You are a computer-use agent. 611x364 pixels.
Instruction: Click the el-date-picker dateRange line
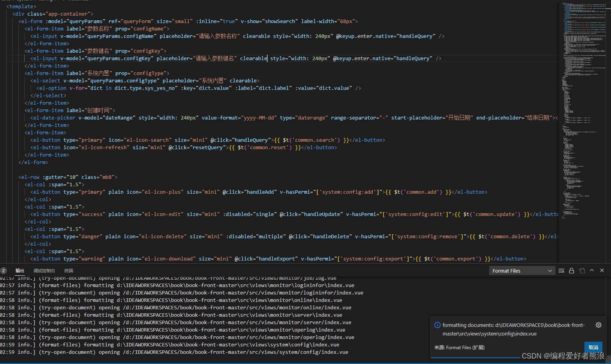point(294,118)
